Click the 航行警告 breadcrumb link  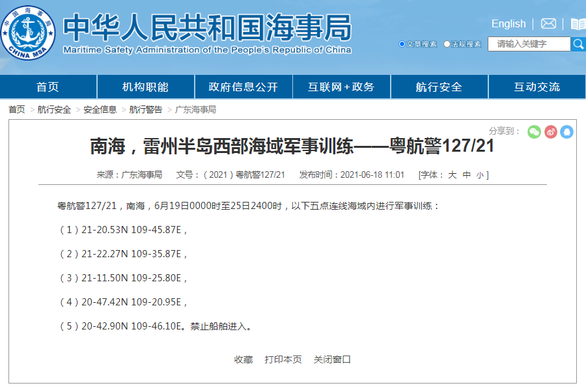(146, 109)
